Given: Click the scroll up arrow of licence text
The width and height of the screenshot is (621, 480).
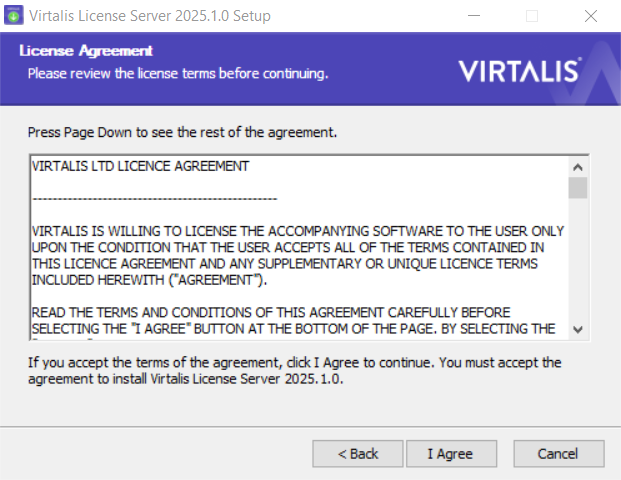Looking at the screenshot, I should coord(578,167).
